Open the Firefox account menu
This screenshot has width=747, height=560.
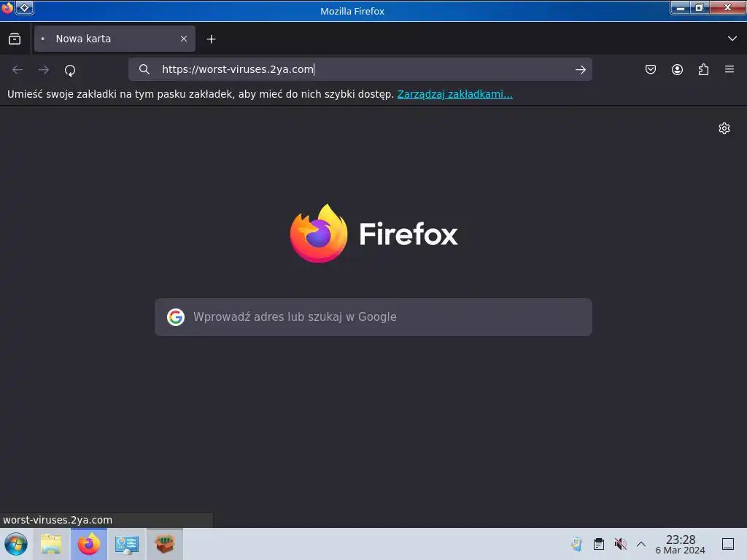point(677,69)
